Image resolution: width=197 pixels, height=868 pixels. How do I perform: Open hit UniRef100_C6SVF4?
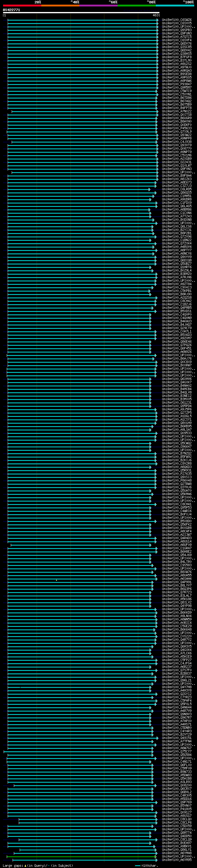176,40
